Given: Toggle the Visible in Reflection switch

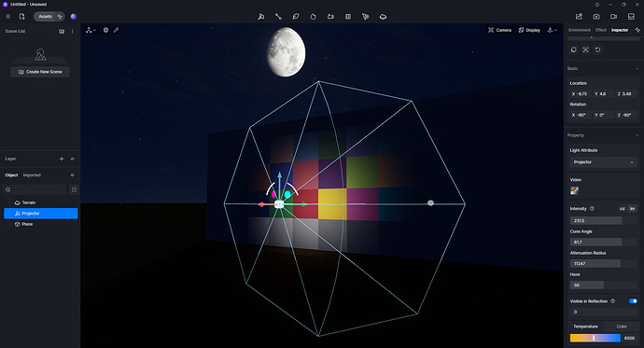Looking at the screenshot, I should (x=633, y=301).
